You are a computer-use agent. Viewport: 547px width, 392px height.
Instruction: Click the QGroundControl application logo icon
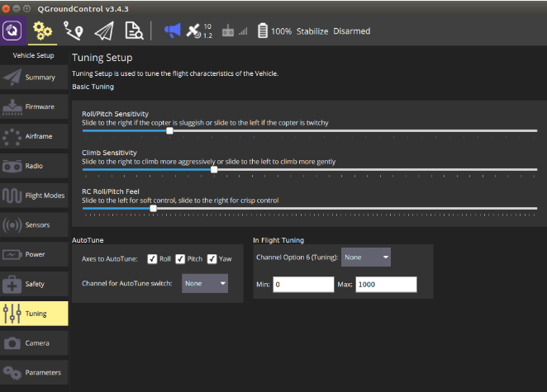tap(13, 31)
